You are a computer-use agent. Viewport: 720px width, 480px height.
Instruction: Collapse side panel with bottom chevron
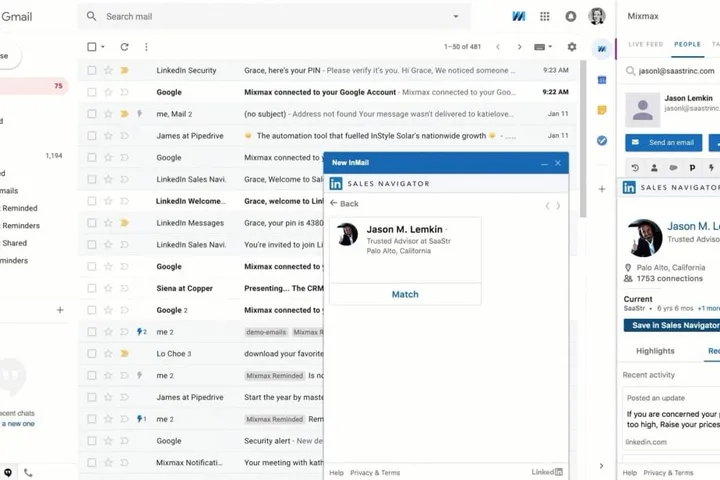coord(602,466)
